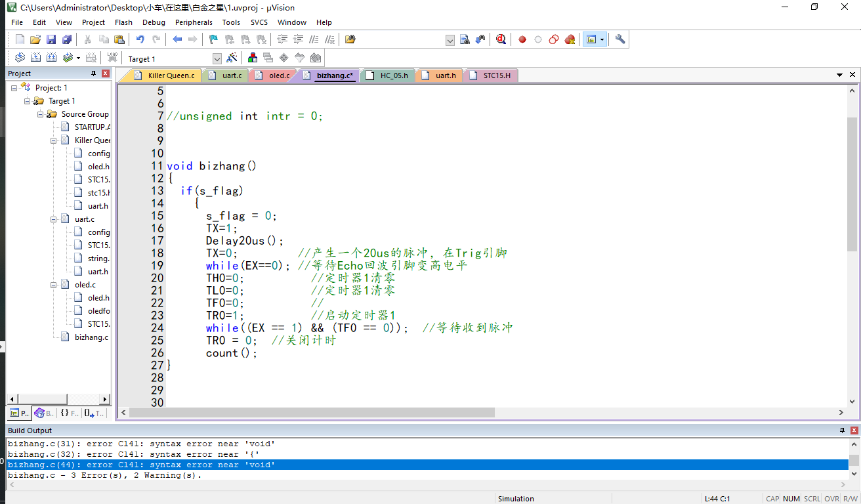The image size is (861, 504).
Task: Switch to the Functions tab in the Project panel
Action: pos(69,413)
